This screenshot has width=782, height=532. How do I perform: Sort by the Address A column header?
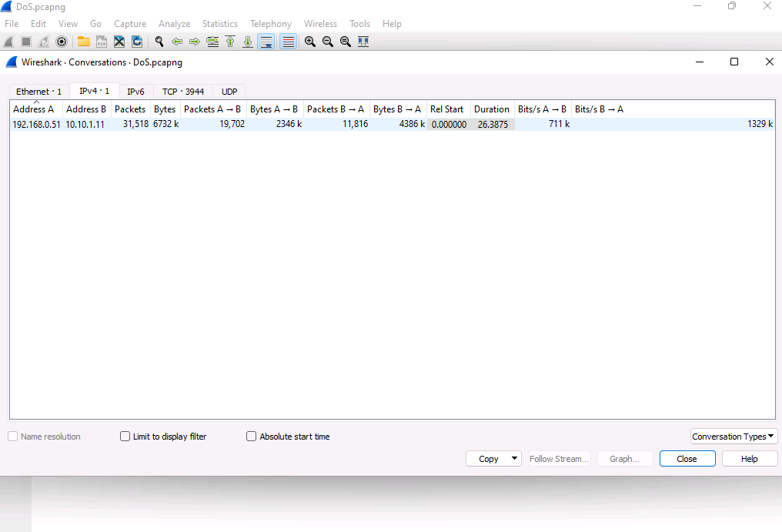pos(34,109)
